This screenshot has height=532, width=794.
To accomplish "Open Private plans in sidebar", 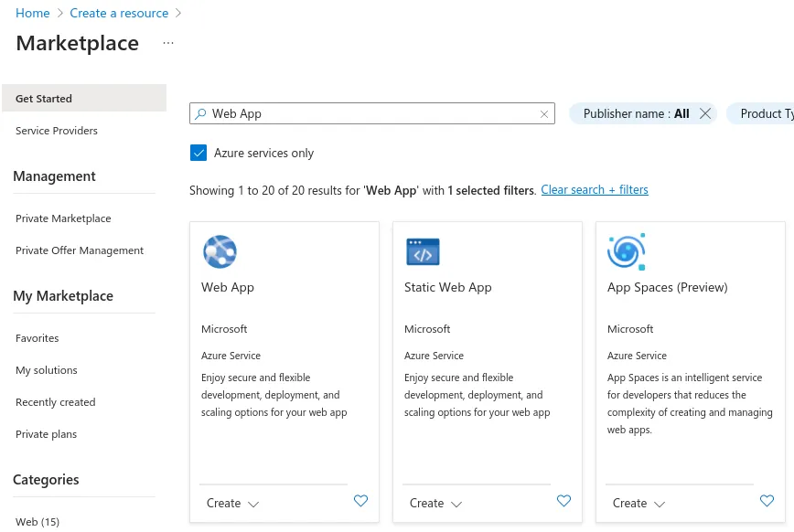I will (46, 434).
